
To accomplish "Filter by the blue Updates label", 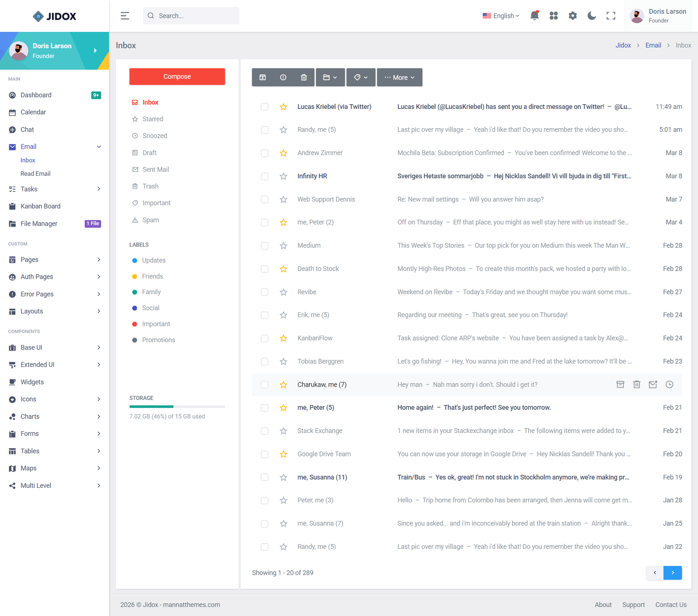I will pos(154,260).
